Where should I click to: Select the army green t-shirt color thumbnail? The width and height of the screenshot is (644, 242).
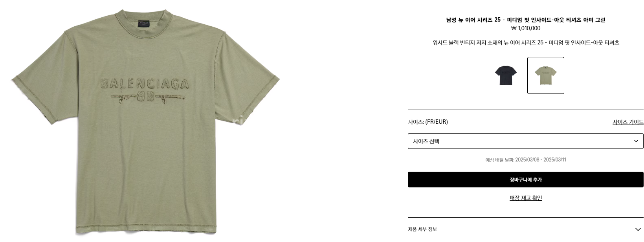point(545,75)
